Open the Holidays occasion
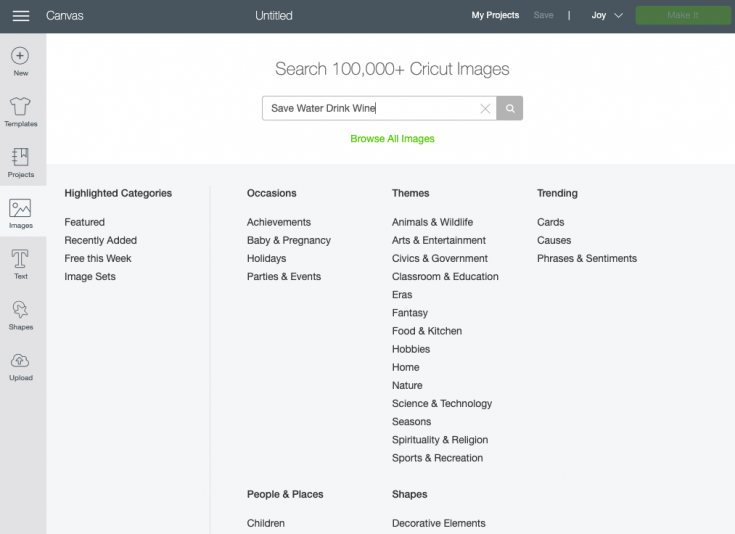This screenshot has width=735, height=534. (x=267, y=258)
